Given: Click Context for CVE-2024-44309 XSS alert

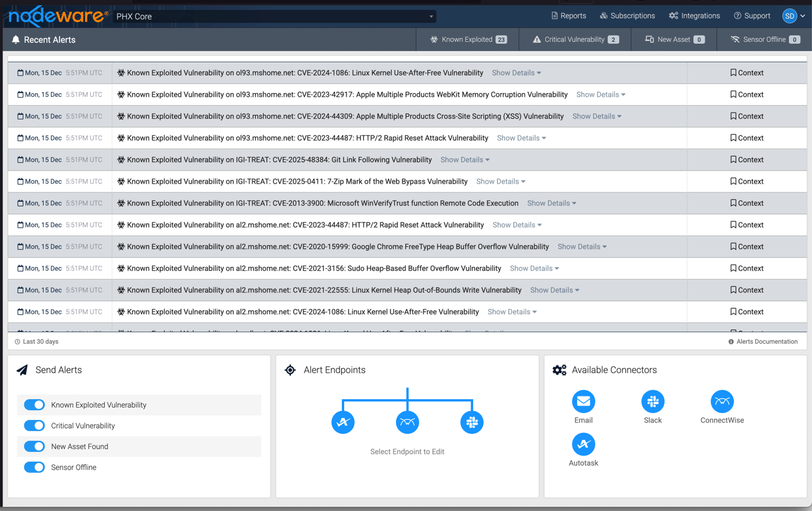Looking at the screenshot, I should [747, 116].
